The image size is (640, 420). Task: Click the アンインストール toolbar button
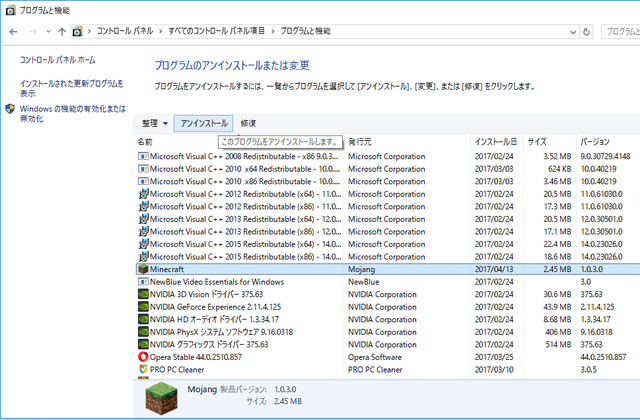(203, 123)
